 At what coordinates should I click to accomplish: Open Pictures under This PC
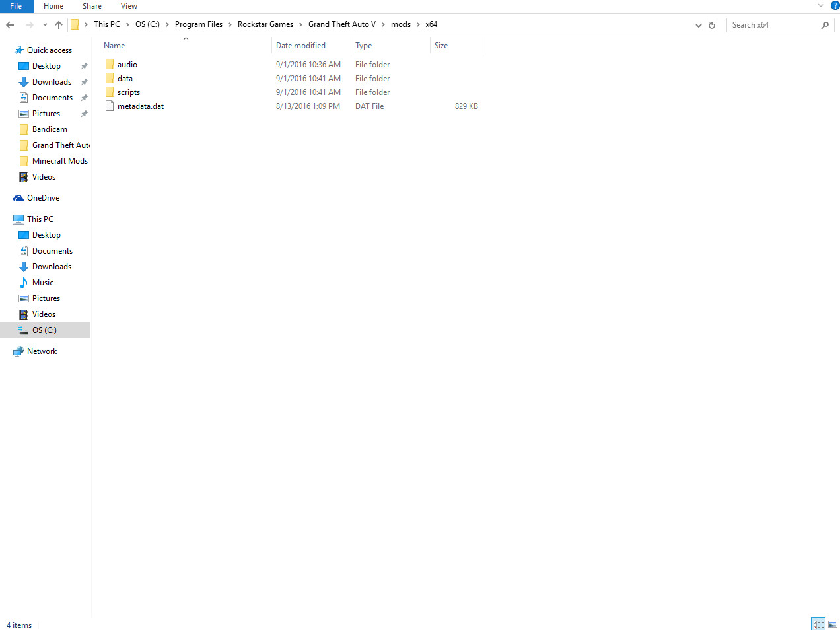tap(46, 298)
